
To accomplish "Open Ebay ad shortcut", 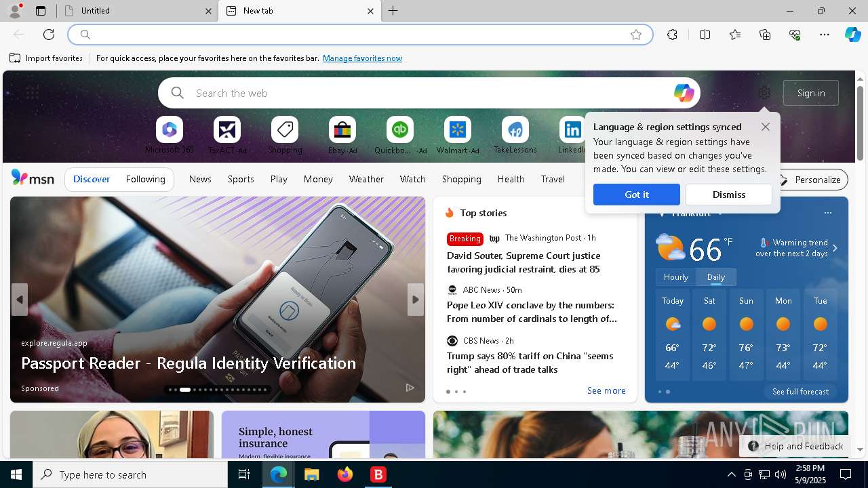I will coord(342,136).
